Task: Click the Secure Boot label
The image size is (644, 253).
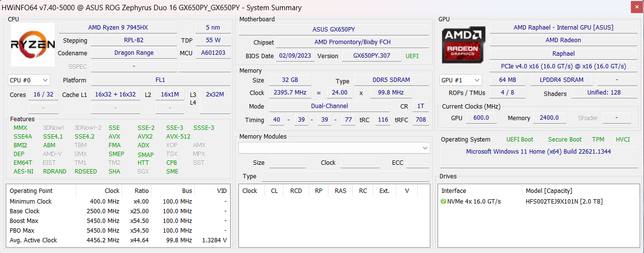Action: tap(565, 139)
